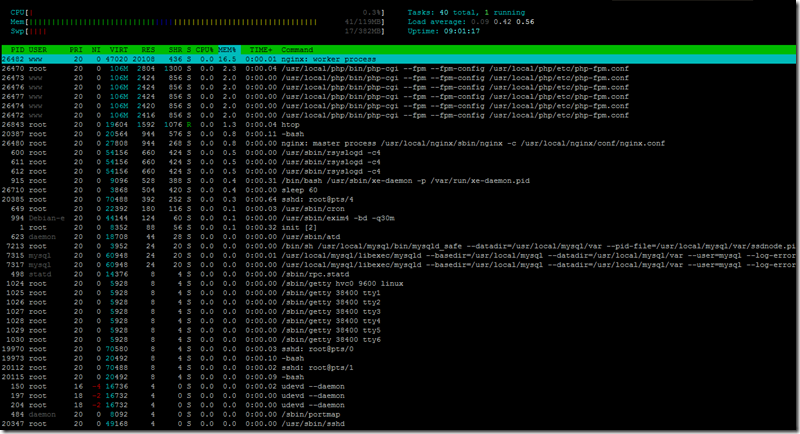Select rsyslogd row with PID 600
Viewport: 800px width, 434px height.
tap(398, 152)
